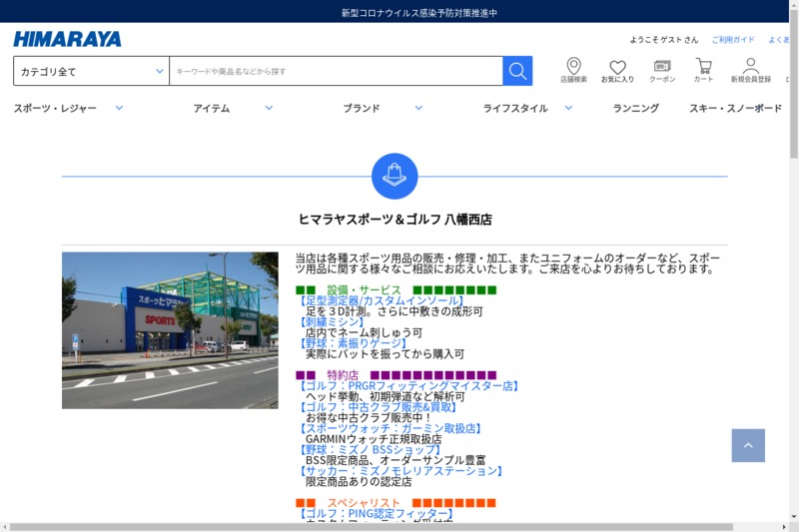Viewport: 799px width, 532px height.
Task: Open スポーツウォッチ：ガーミン取扱店 link
Action: click(390, 428)
